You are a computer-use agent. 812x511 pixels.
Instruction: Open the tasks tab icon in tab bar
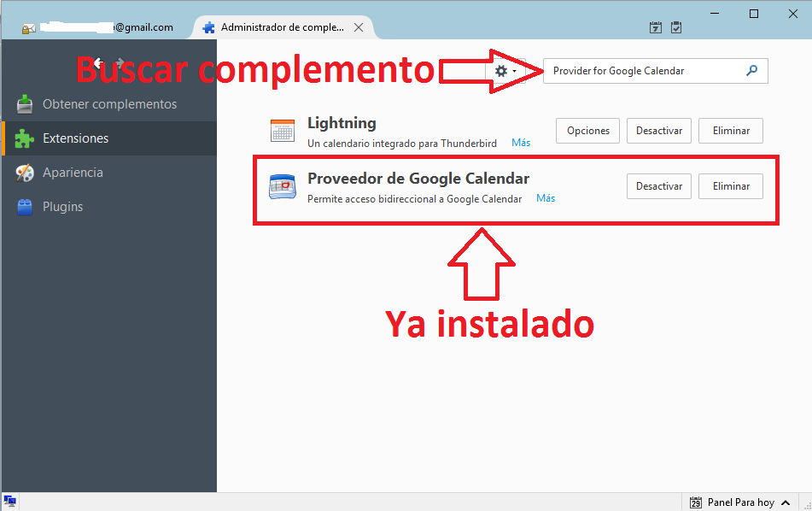[x=676, y=27]
